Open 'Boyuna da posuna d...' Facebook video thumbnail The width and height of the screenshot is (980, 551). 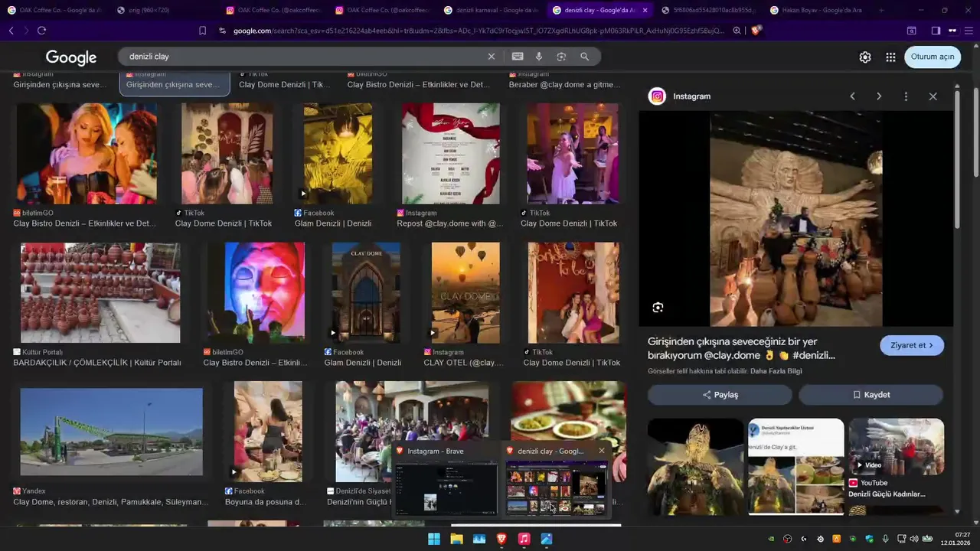(268, 432)
